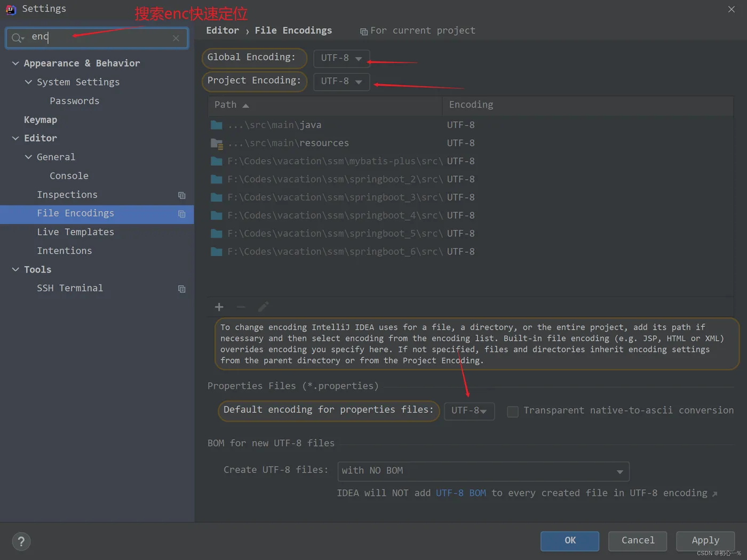Collapse System Settings tree node
This screenshot has height=560, width=747.
[x=28, y=82]
